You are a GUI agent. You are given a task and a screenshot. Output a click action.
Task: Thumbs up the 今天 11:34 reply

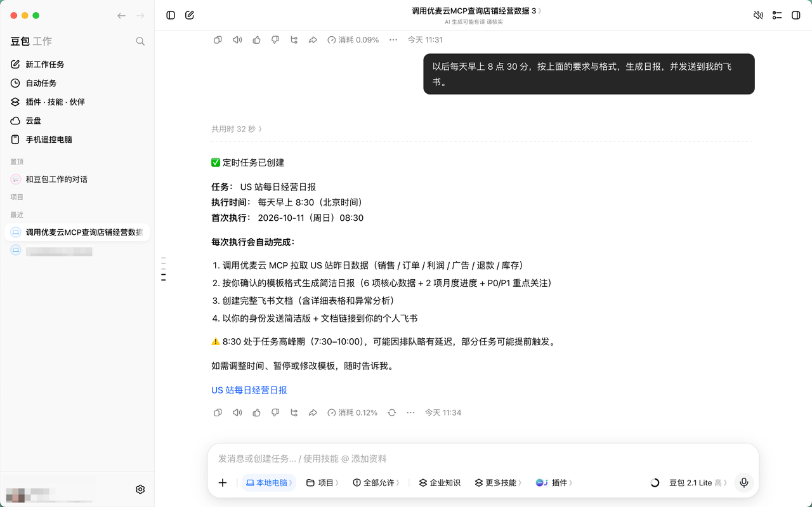(256, 412)
